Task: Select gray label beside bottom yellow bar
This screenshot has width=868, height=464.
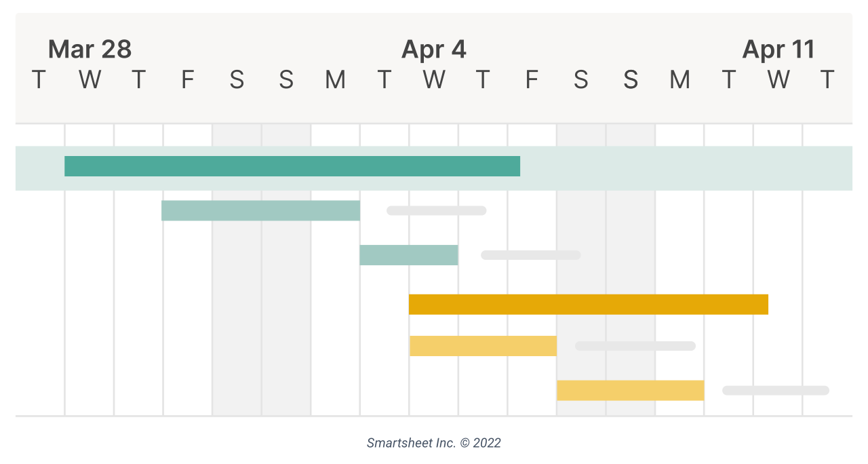Action: click(x=775, y=391)
